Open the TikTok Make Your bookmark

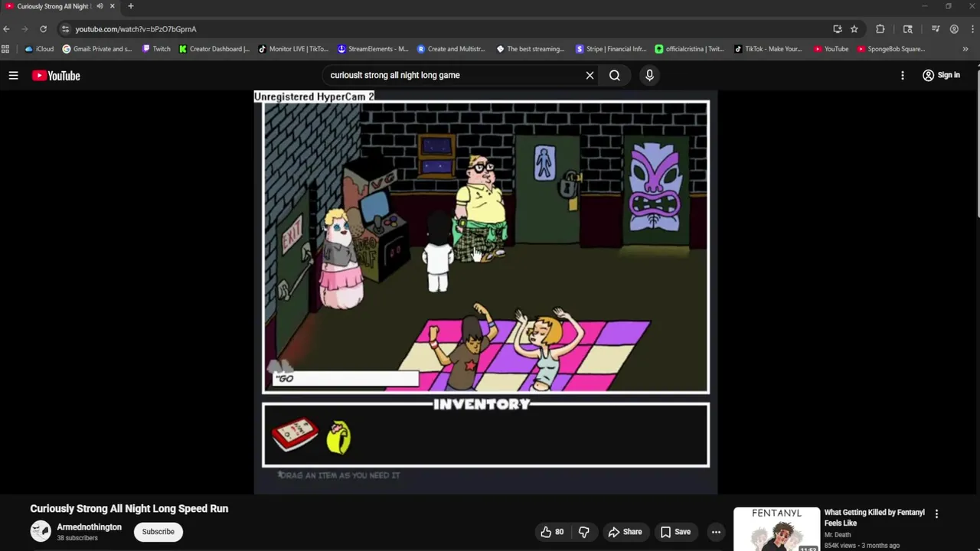[x=768, y=49]
